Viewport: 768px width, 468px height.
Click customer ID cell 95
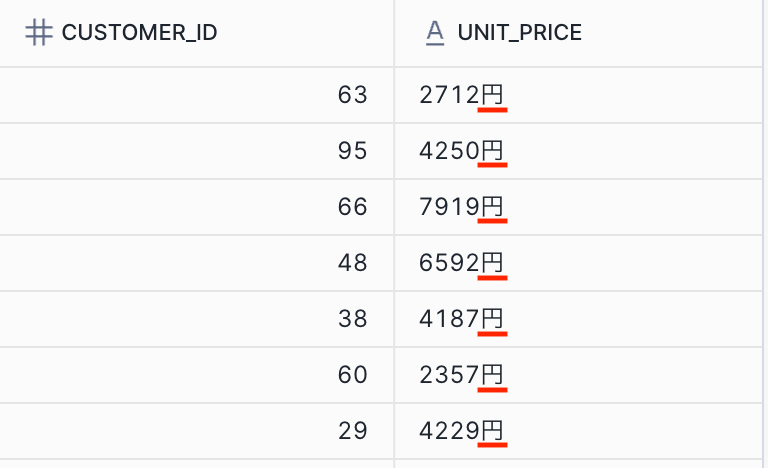tap(352, 151)
